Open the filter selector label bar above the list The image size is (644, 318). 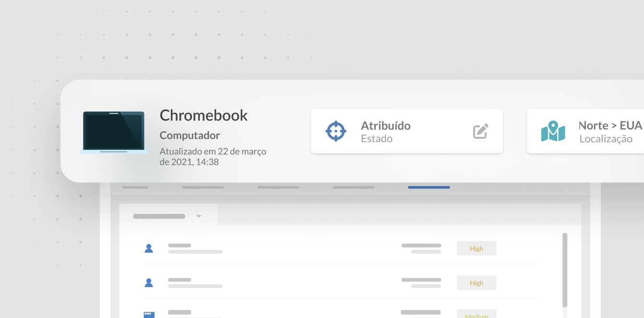point(159,216)
